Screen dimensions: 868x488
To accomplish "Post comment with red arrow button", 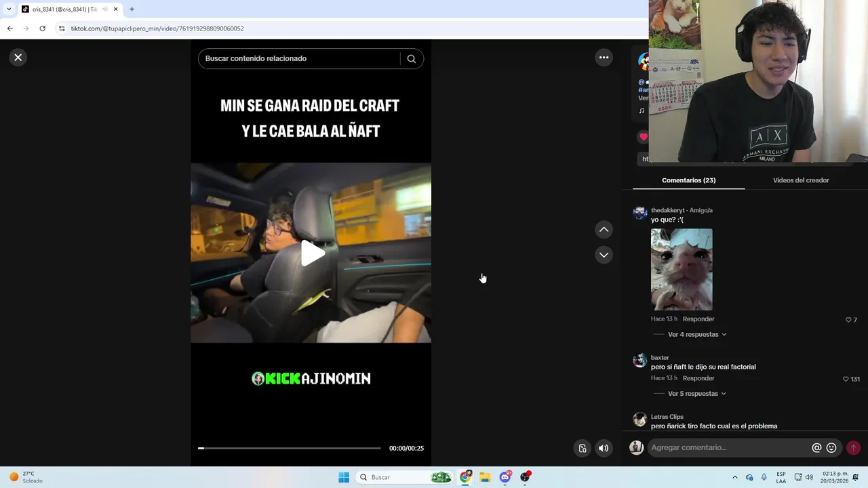I will 853,448.
